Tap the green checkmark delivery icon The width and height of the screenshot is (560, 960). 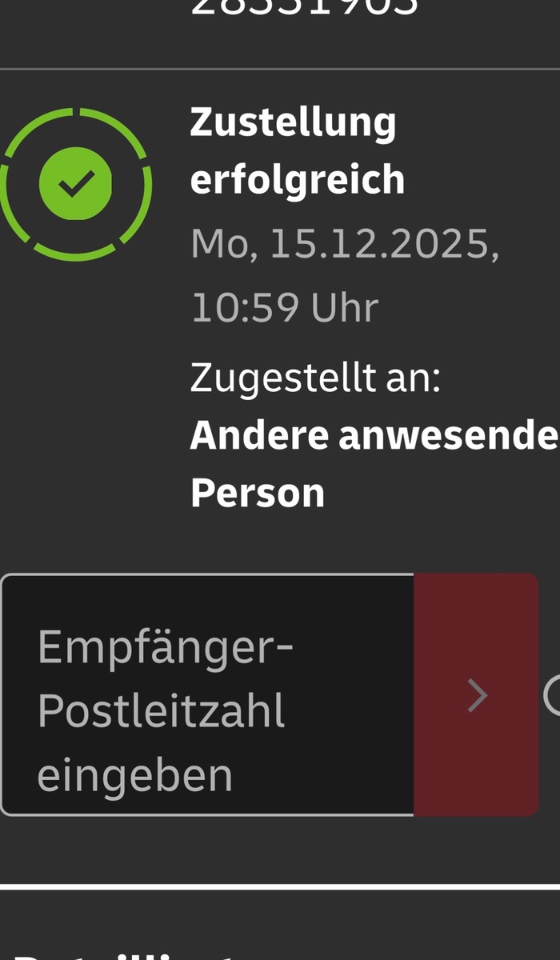[x=76, y=185]
